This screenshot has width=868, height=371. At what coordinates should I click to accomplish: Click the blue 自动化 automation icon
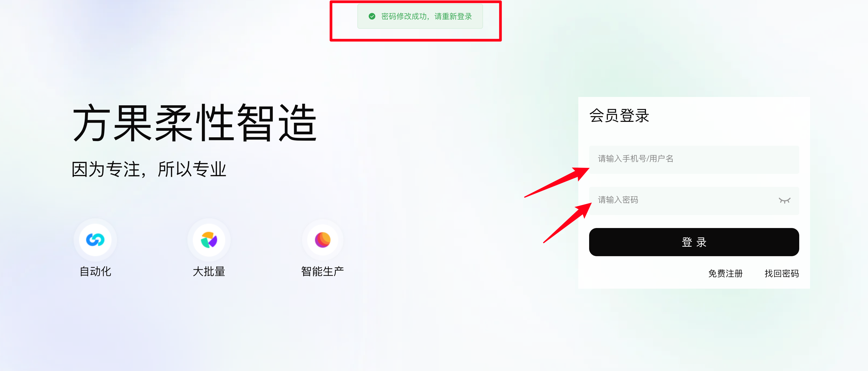point(95,240)
